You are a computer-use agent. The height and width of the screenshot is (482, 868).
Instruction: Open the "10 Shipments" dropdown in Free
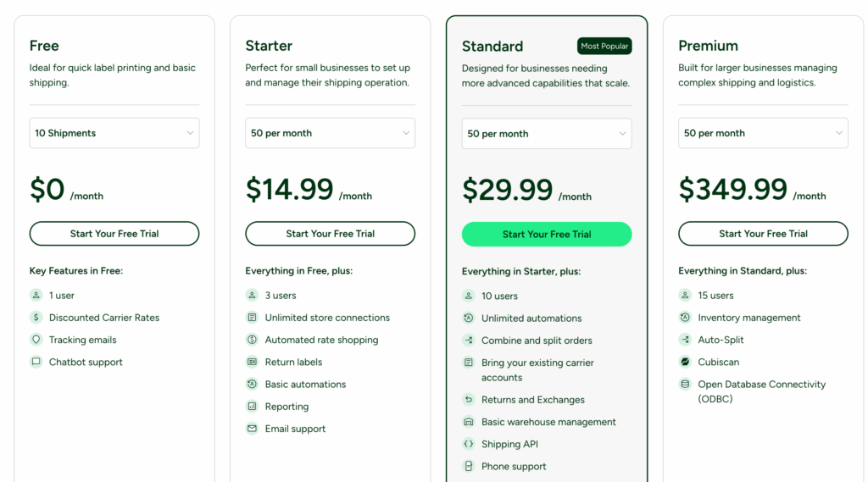click(114, 133)
